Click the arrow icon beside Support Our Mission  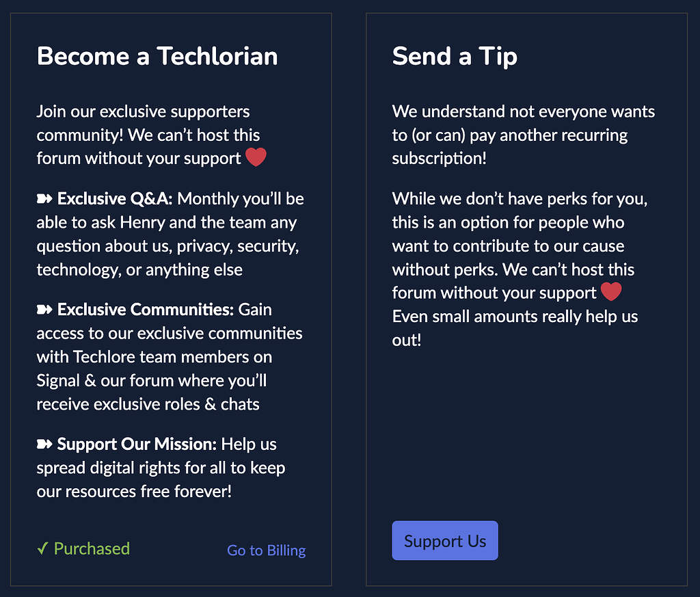tap(43, 444)
